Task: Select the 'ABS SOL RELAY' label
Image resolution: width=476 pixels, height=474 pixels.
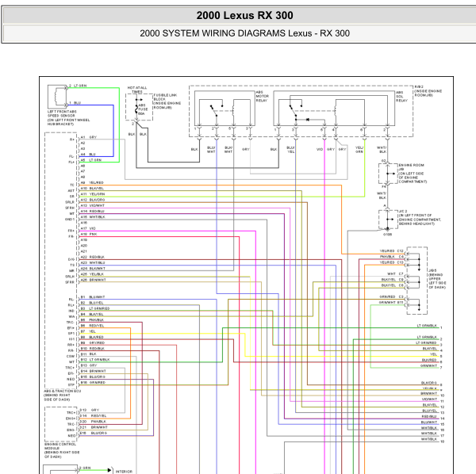Action: [x=401, y=97]
